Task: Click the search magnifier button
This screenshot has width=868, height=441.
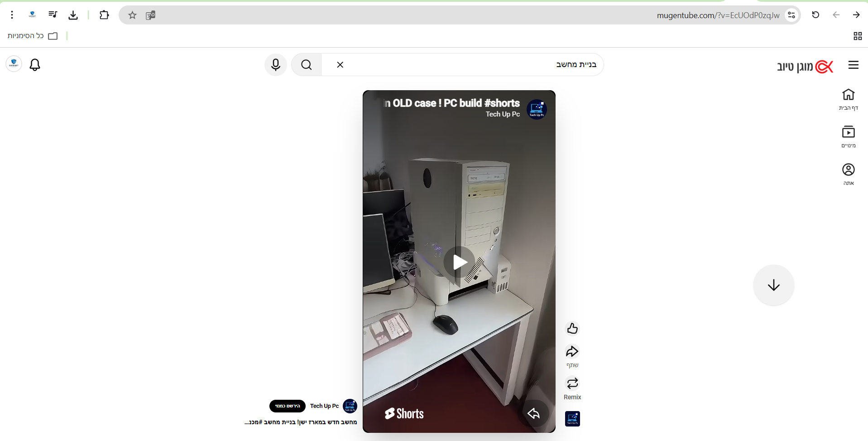Action: pos(307,65)
